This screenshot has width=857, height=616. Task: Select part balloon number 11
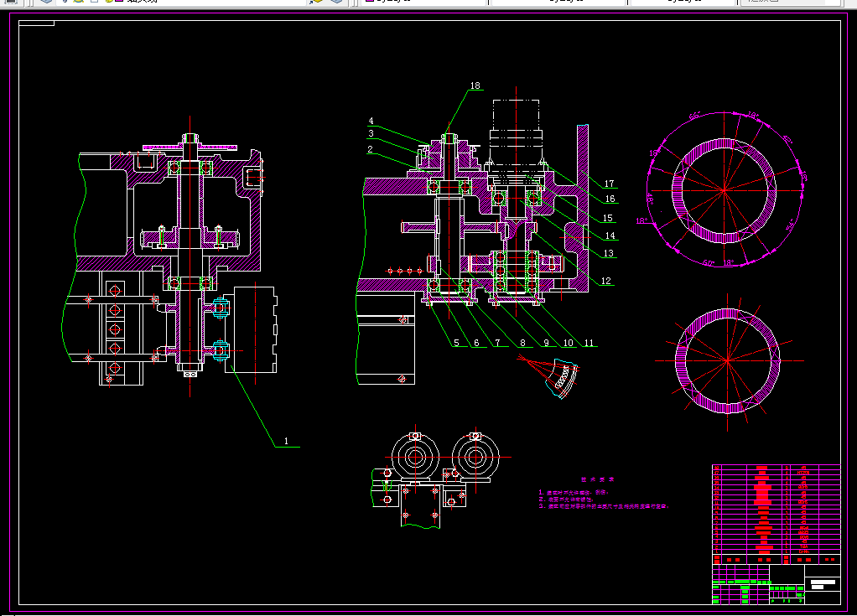coord(589,343)
